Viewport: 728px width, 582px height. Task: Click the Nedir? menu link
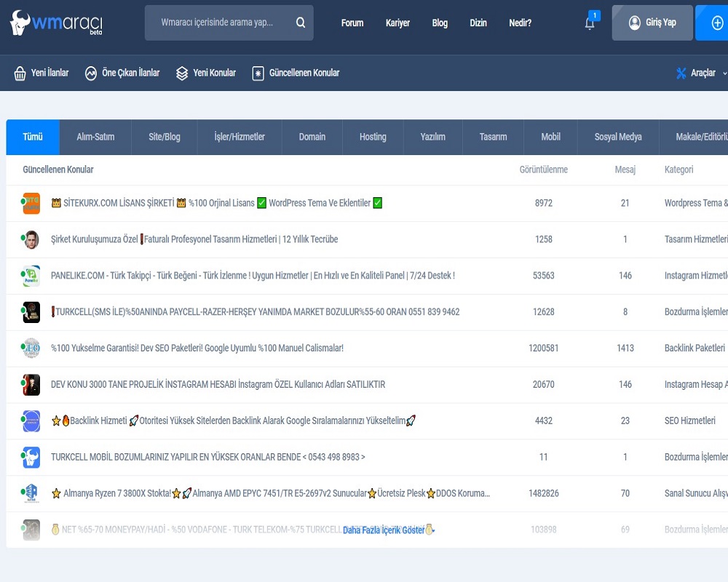[520, 23]
